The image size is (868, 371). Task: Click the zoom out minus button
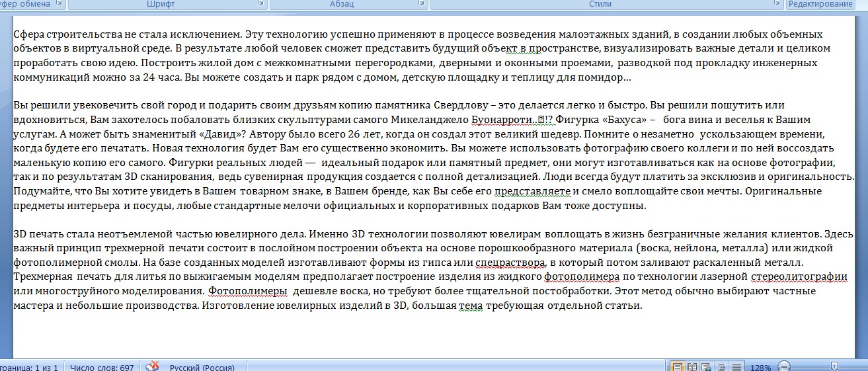tap(784, 367)
